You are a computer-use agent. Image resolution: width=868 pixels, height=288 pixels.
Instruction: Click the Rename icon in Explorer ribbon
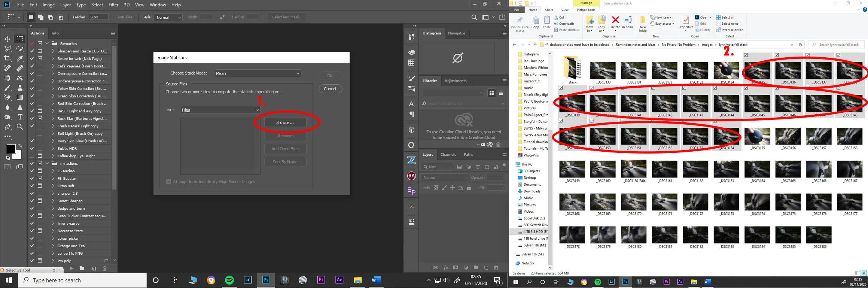[x=628, y=22]
